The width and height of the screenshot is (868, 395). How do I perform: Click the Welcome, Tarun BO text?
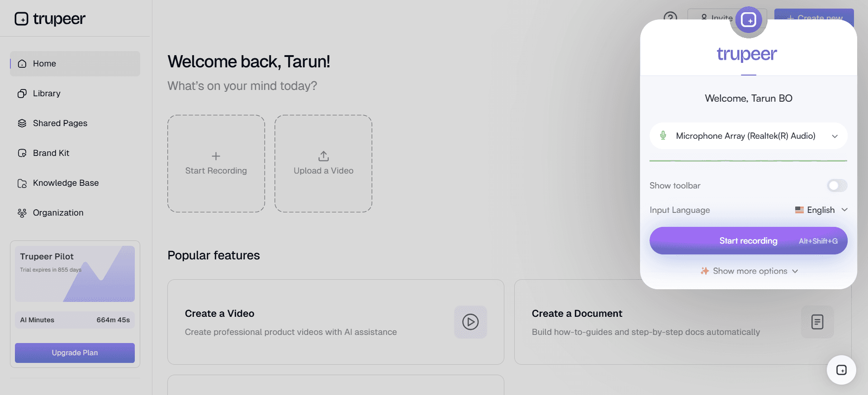coord(749,99)
